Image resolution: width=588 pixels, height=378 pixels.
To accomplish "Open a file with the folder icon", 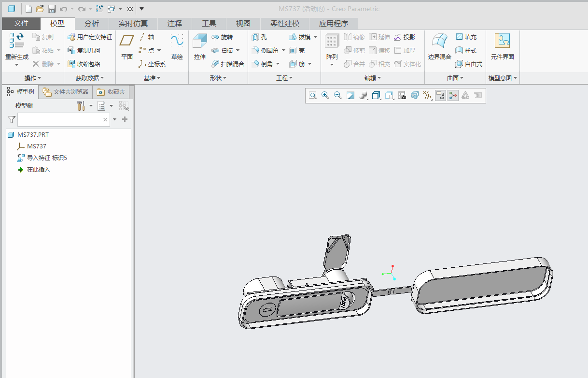I will [x=40, y=9].
